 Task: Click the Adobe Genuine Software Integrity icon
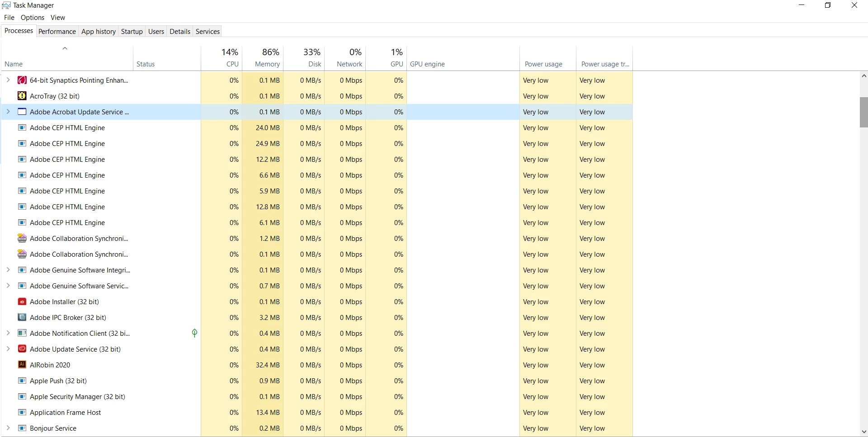pos(22,270)
